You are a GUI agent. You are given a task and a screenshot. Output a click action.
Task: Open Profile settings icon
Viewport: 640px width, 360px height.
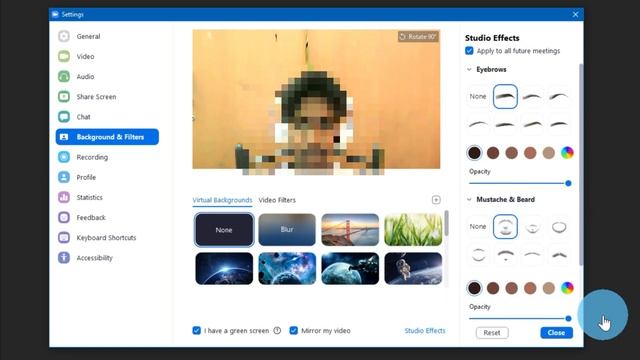pyautogui.click(x=64, y=177)
